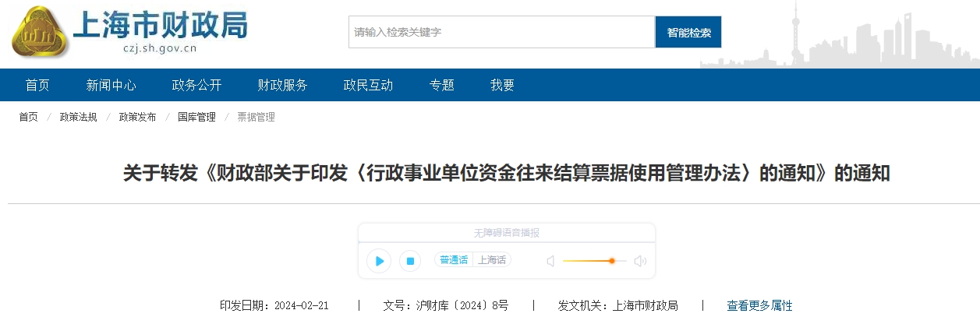
Task: Open the 我要 navigation menu
Action: click(502, 85)
